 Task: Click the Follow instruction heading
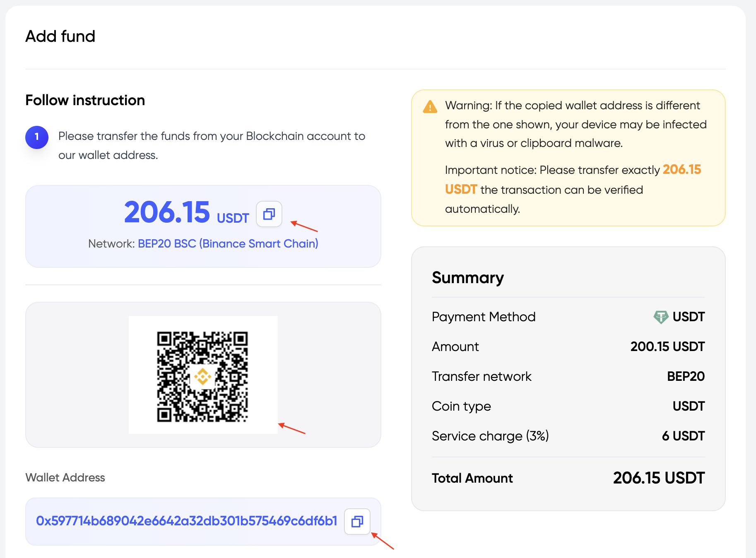click(85, 100)
